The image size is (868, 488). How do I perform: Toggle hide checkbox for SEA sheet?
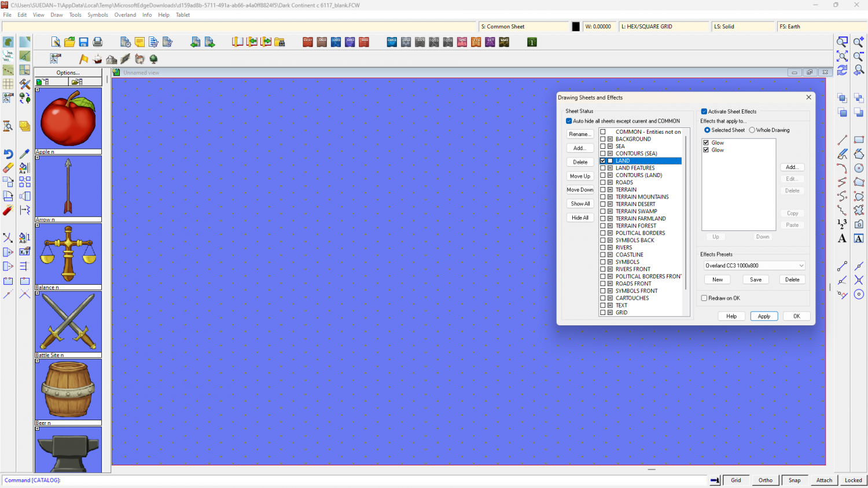tap(603, 146)
